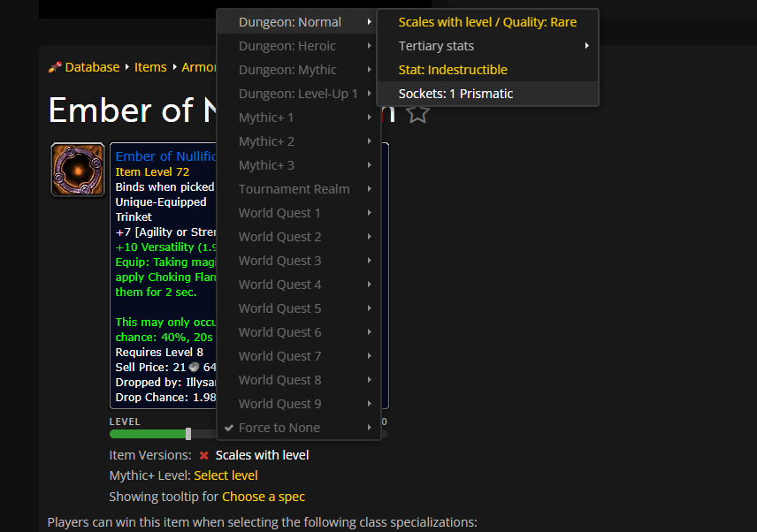Favorite the item with the star icon
The width and height of the screenshot is (757, 532).
pyautogui.click(x=417, y=114)
